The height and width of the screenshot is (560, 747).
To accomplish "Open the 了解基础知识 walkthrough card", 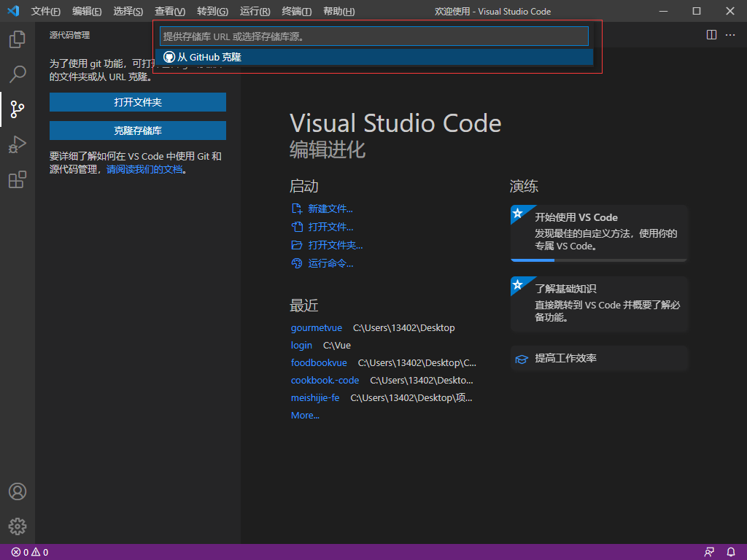I will [599, 304].
